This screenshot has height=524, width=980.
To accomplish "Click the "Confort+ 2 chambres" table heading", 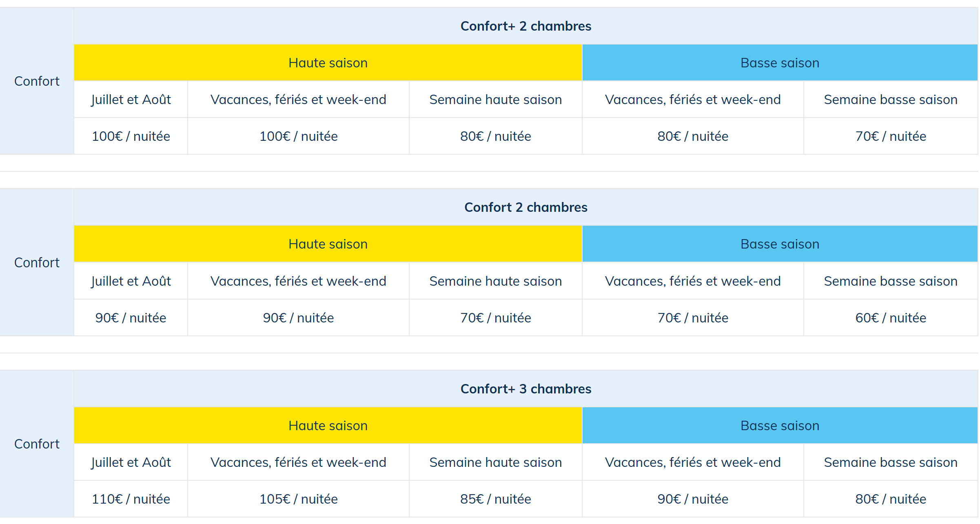I will click(x=525, y=26).
